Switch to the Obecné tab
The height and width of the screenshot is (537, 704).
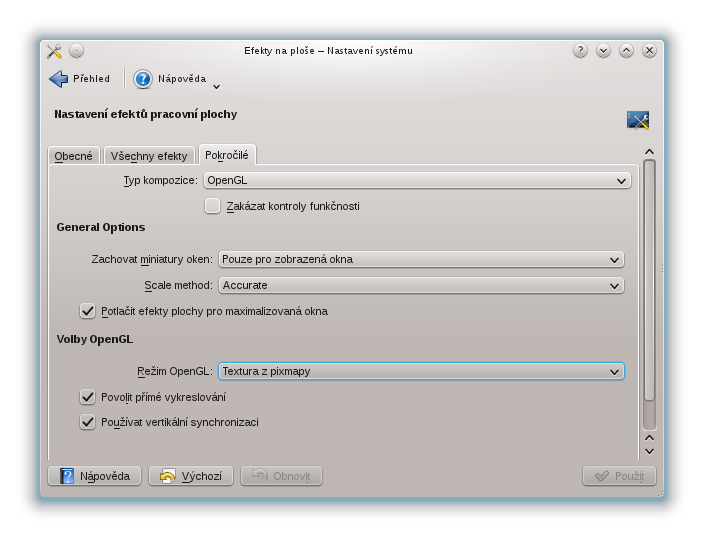(74, 156)
